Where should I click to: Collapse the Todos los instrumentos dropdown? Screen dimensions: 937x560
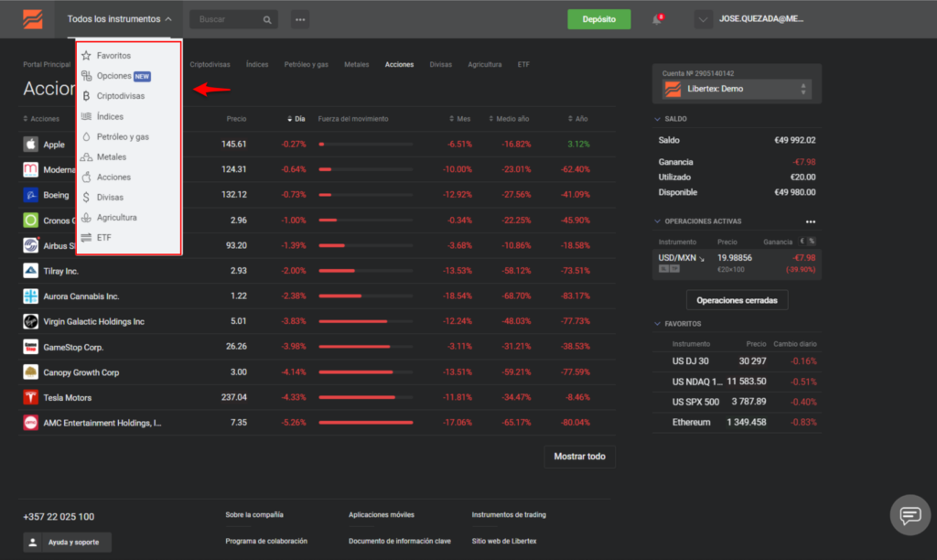pyautogui.click(x=120, y=19)
